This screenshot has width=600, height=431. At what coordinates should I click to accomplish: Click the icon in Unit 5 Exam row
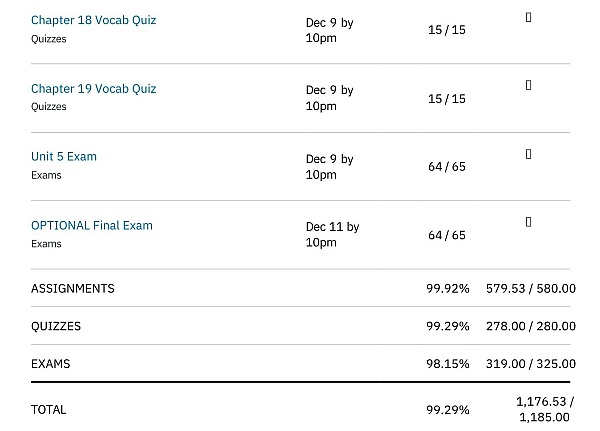click(528, 154)
